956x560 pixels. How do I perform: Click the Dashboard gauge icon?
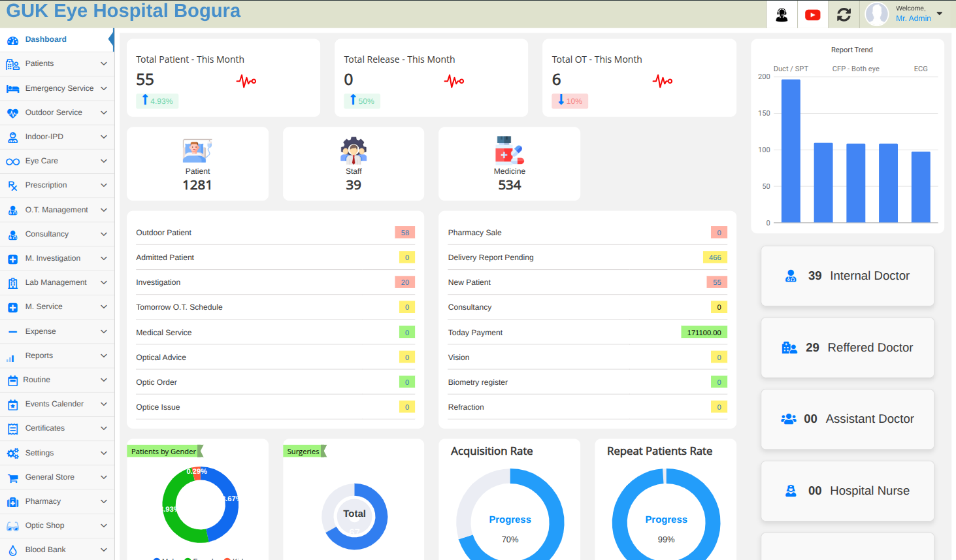12,40
